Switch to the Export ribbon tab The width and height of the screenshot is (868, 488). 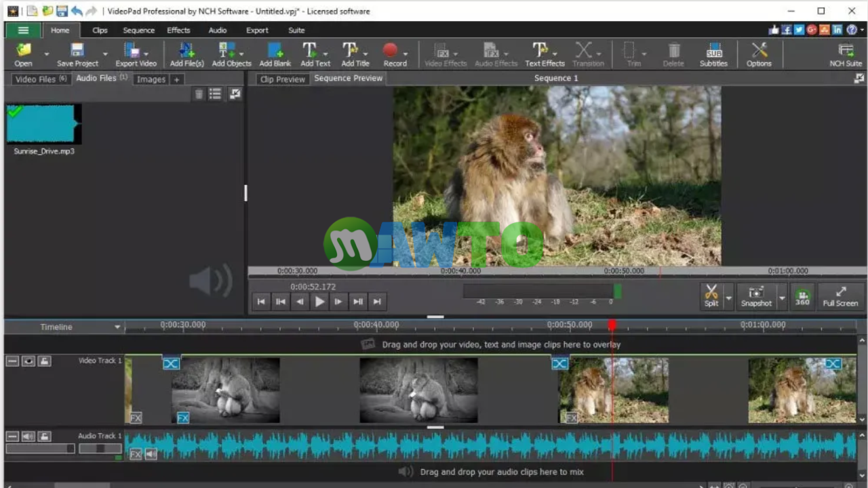[x=257, y=30]
